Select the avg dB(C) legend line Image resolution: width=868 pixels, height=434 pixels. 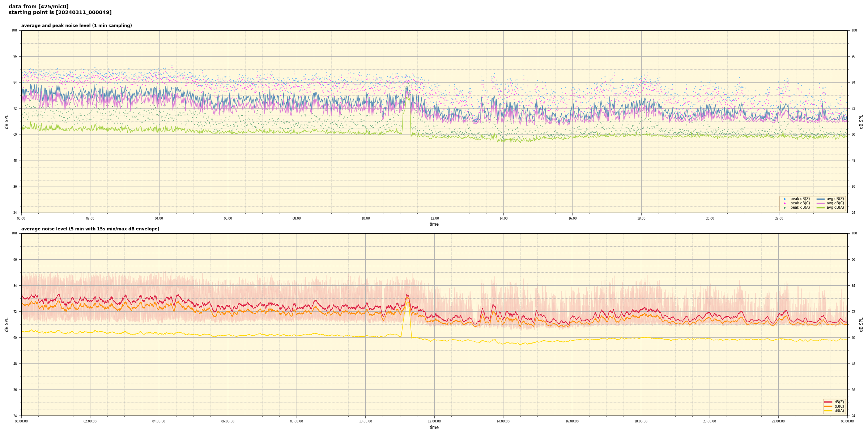[x=820, y=203]
